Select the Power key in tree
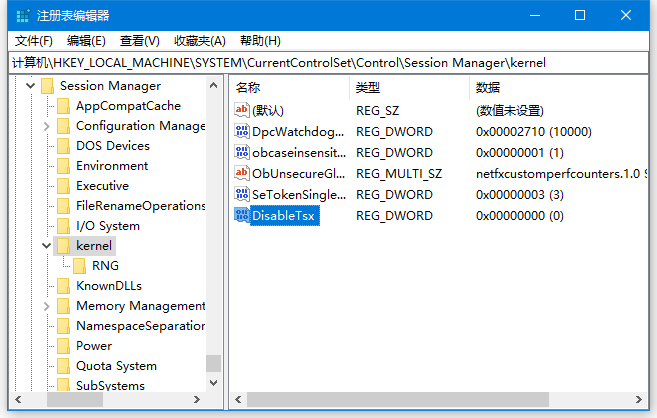Screen dimensions: 657x418 click(94, 346)
